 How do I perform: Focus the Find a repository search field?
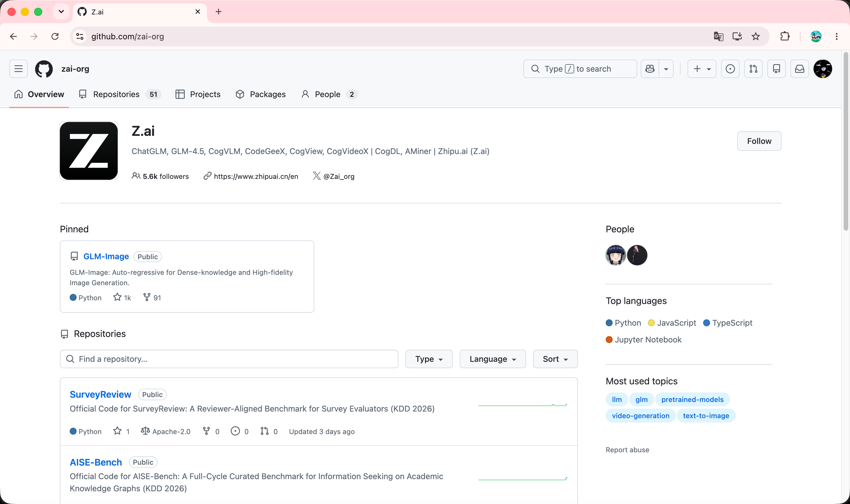click(229, 359)
